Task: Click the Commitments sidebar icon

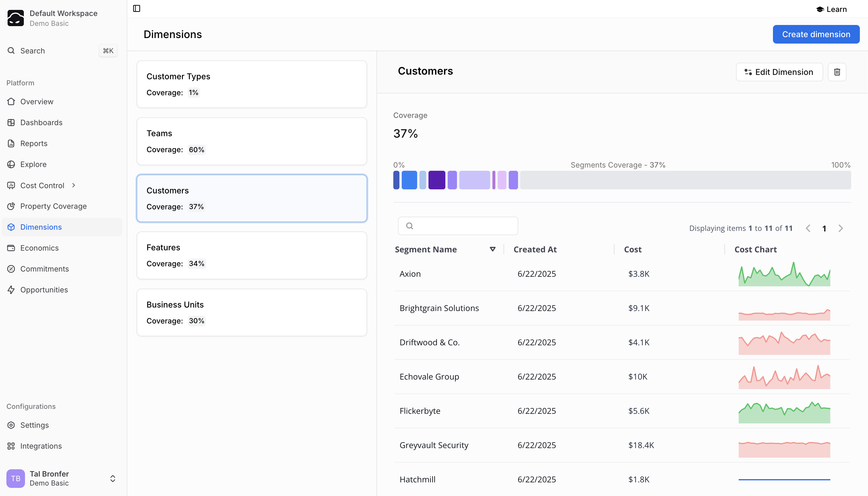Action: (x=11, y=269)
